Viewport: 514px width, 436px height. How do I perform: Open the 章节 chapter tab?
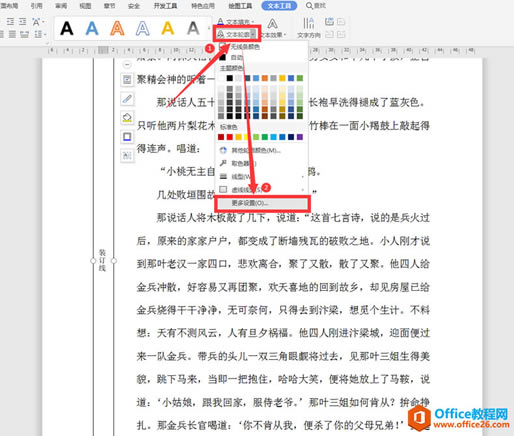click(x=109, y=5)
